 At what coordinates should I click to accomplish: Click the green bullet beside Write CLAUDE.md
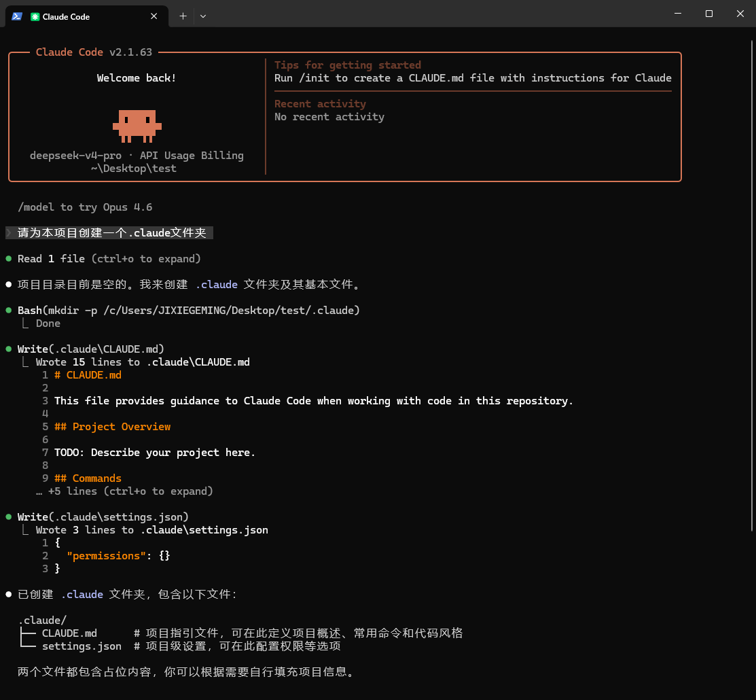click(9, 349)
